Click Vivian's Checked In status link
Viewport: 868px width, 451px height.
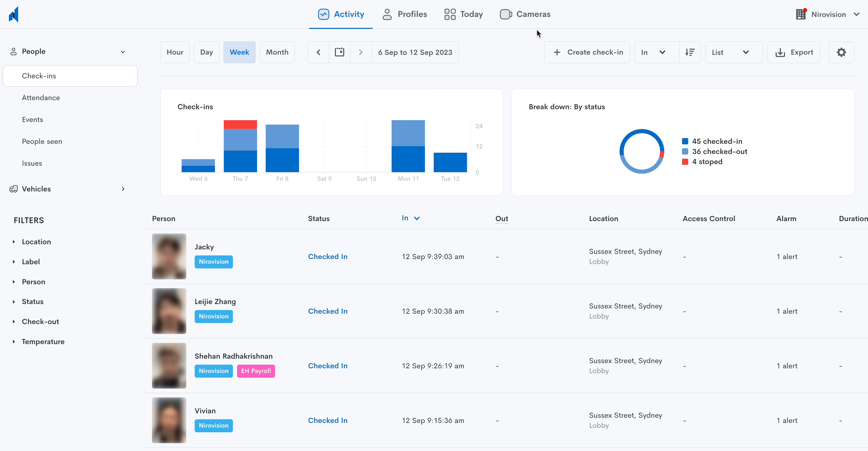pyautogui.click(x=328, y=420)
